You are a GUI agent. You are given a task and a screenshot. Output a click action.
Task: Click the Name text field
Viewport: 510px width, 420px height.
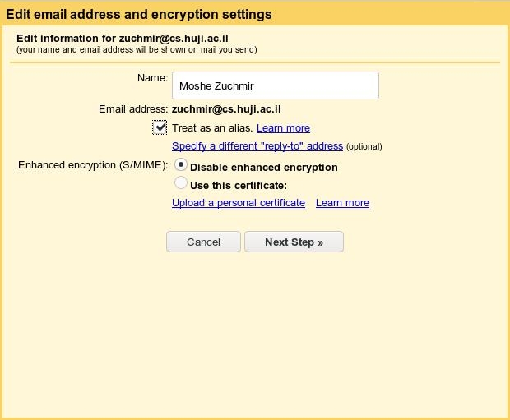[275, 85]
